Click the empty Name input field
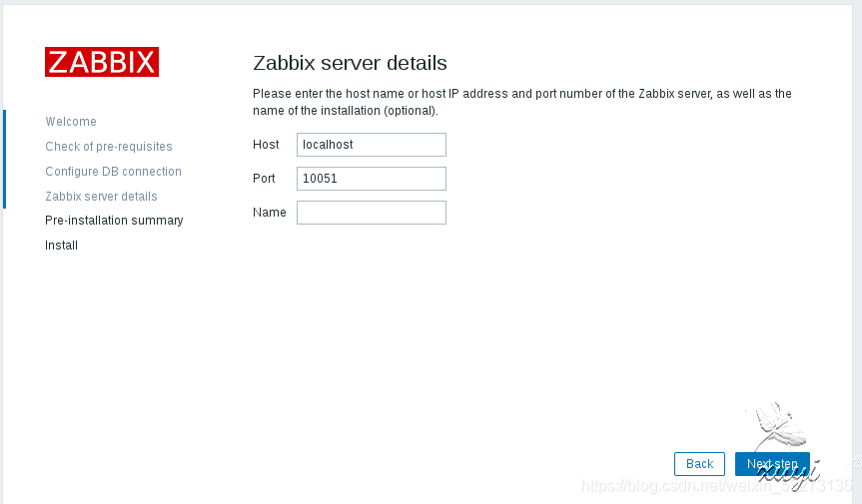862x504 pixels. coord(372,213)
